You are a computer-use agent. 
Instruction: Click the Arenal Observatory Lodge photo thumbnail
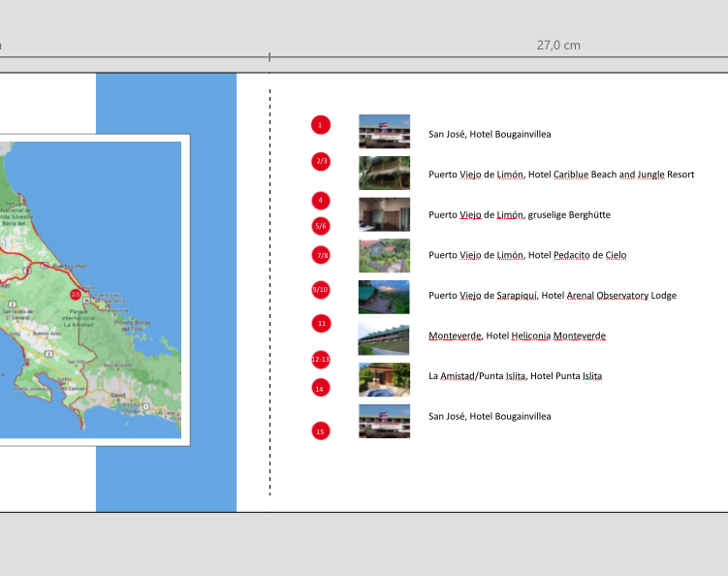pyautogui.click(x=384, y=297)
